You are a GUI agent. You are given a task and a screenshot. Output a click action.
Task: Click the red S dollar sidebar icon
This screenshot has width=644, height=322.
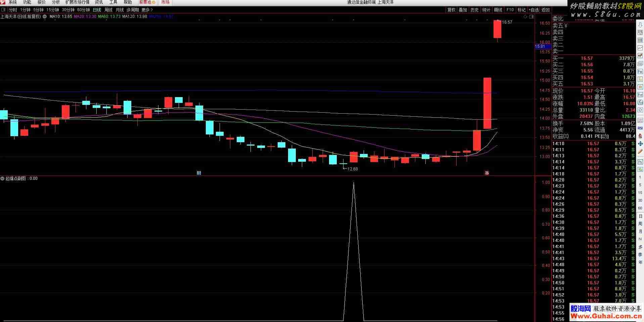click(x=640, y=136)
